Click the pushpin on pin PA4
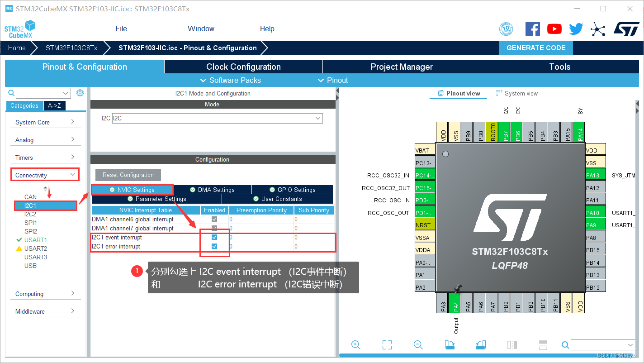The image size is (644, 363). (x=458, y=289)
